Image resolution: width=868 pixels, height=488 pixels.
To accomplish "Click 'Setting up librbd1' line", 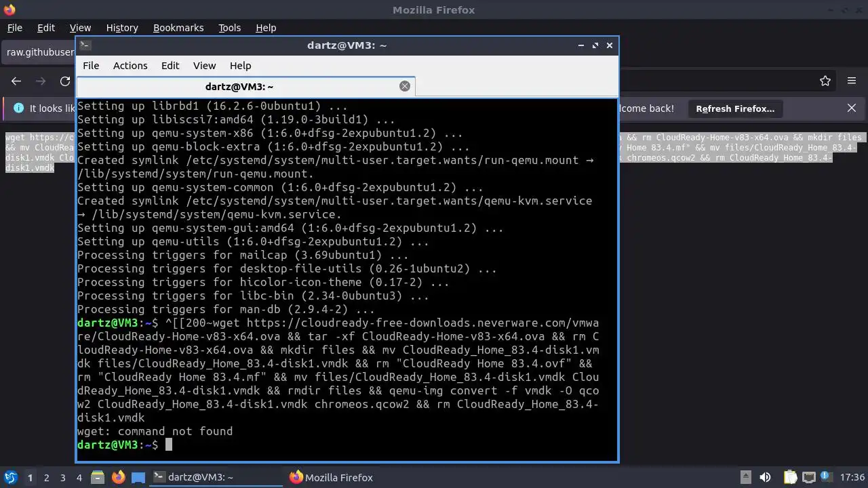I will [212, 106].
